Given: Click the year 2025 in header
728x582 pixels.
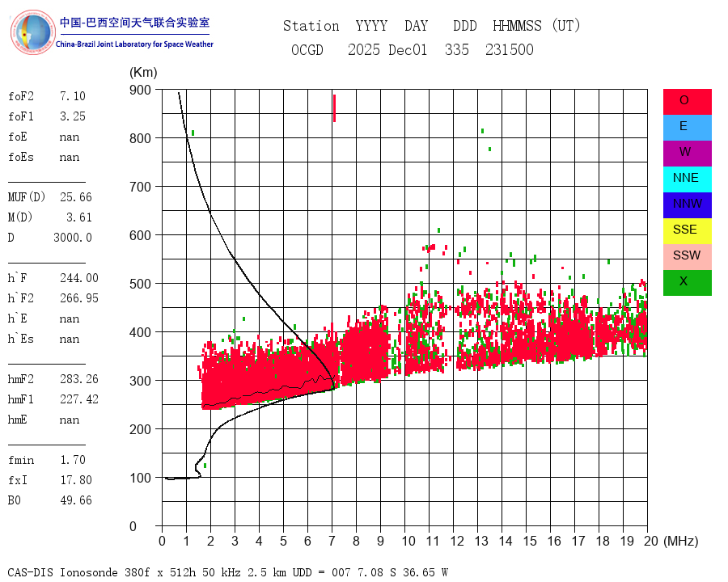Looking at the screenshot, I should coord(363,49).
